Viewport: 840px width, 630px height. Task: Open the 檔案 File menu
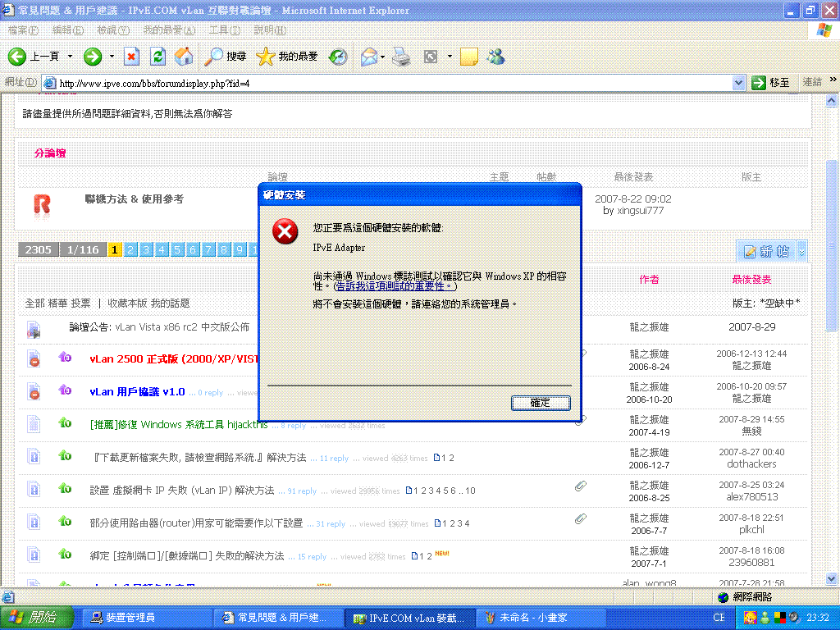tap(24, 30)
